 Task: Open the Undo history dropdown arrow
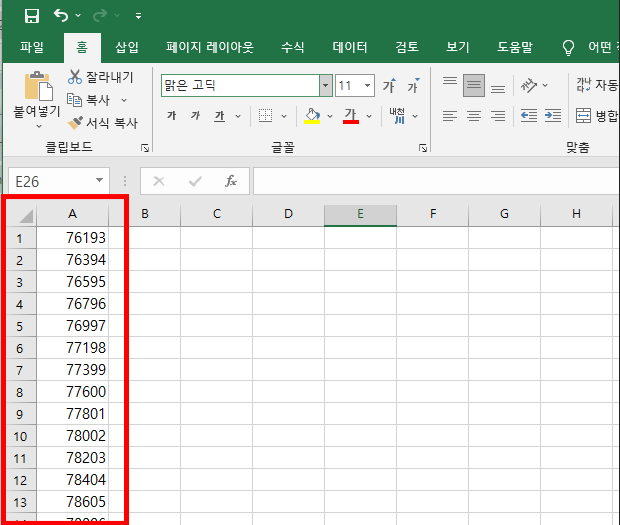click(x=78, y=15)
